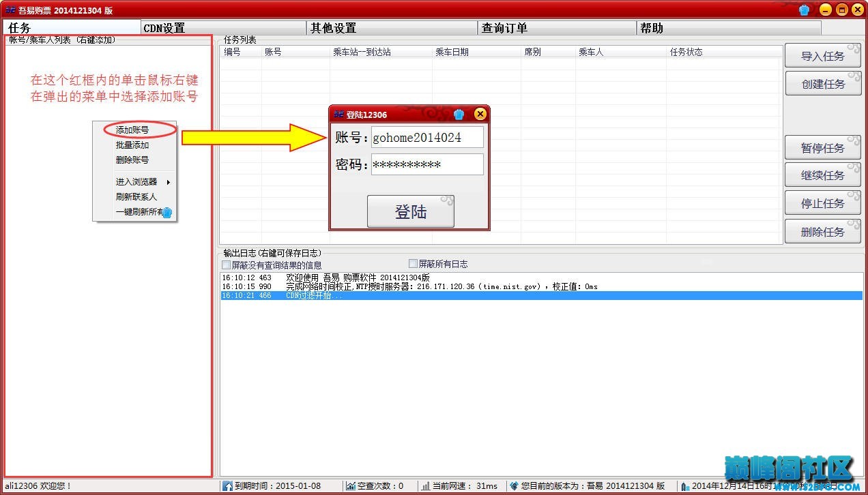Click the expiry date icon in the status bar
Viewport: 868px width, 495px height.
227,486
